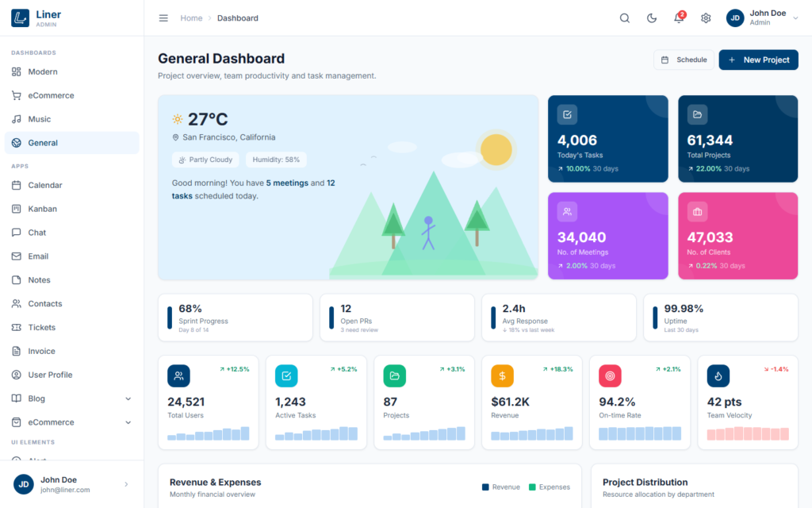Viewport: 812px width, 508px height.
Task: Open notifications bell with badge
Action: click(679, 17)
